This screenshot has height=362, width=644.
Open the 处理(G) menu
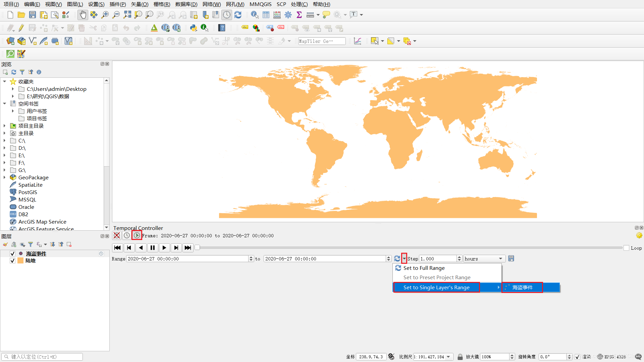coord(300,4)
